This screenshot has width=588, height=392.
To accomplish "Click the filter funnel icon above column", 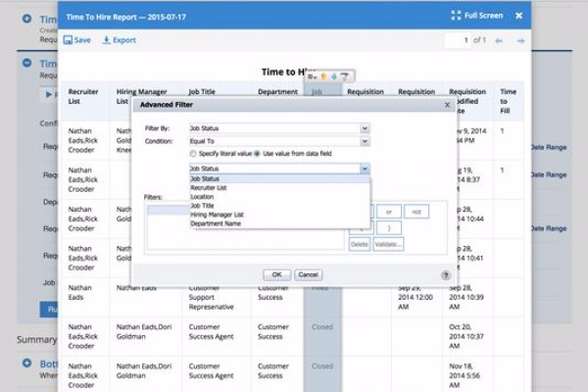I will point(345,76).
